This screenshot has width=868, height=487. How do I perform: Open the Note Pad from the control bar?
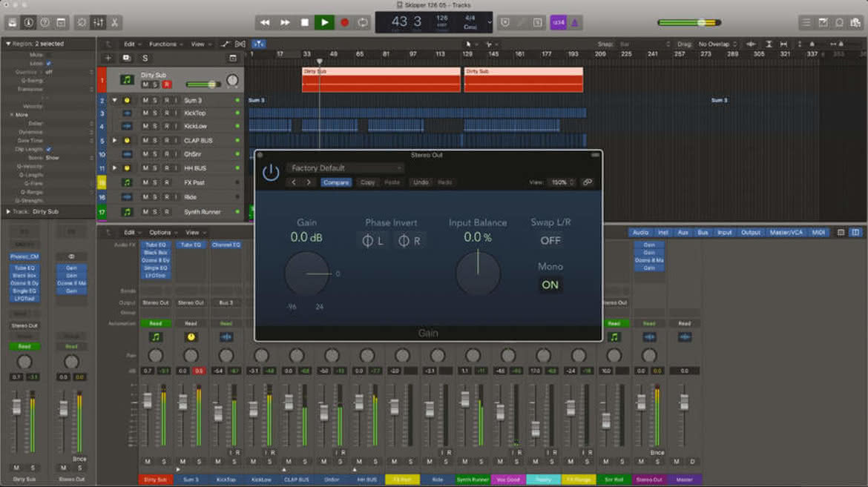click(x=823, y=23)
